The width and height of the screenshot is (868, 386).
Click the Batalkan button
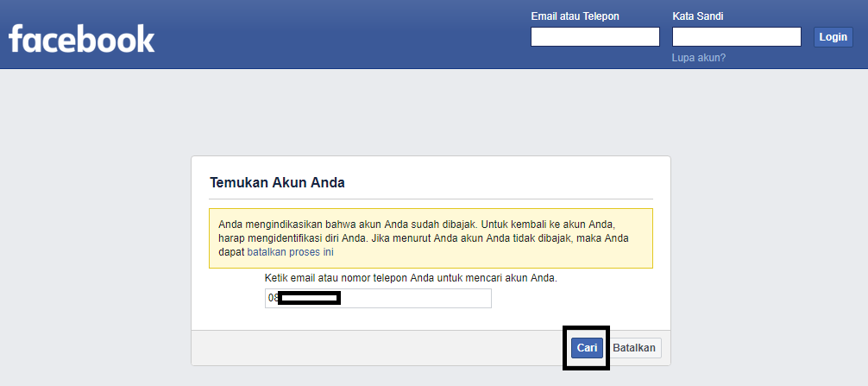634,348
